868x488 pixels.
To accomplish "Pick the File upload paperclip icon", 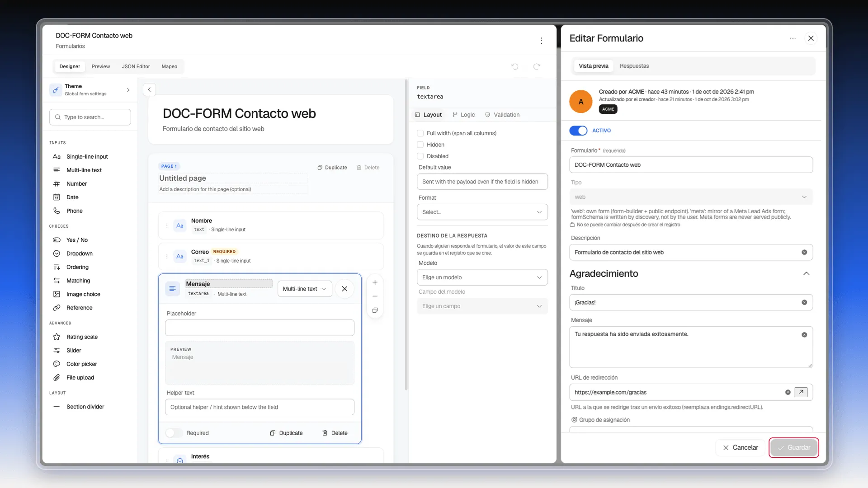I will click(57, 377).
